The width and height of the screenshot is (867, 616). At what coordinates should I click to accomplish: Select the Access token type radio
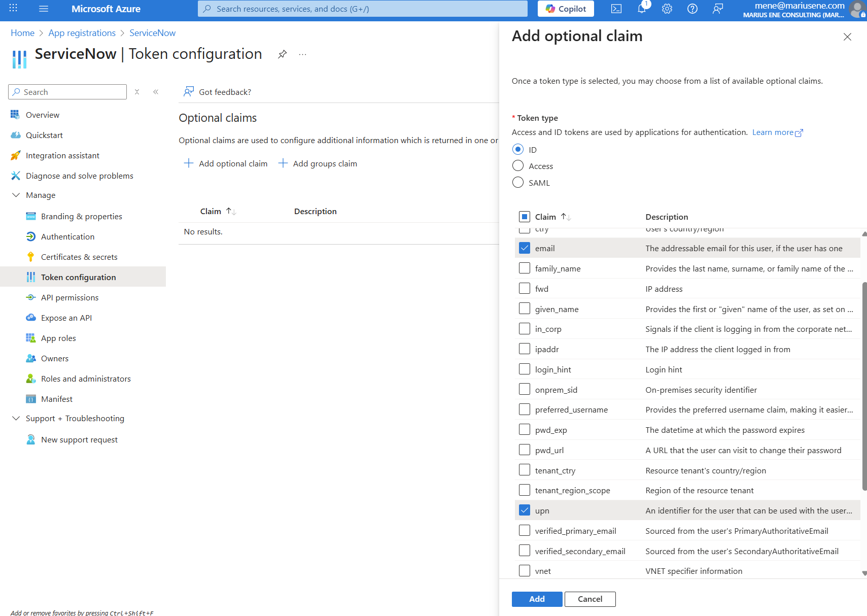tap(518, 166)
